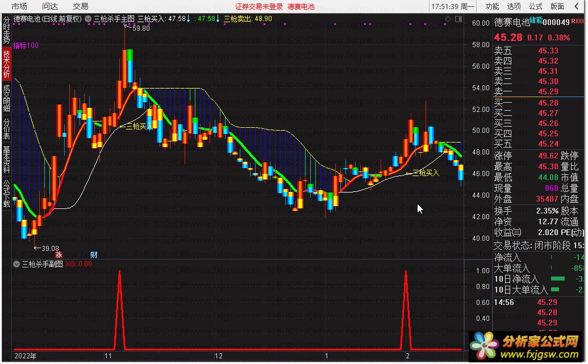This screenshot has width=588, height=364.
Task: Open the 版面 menu
Action: click(x=557, y=6)
